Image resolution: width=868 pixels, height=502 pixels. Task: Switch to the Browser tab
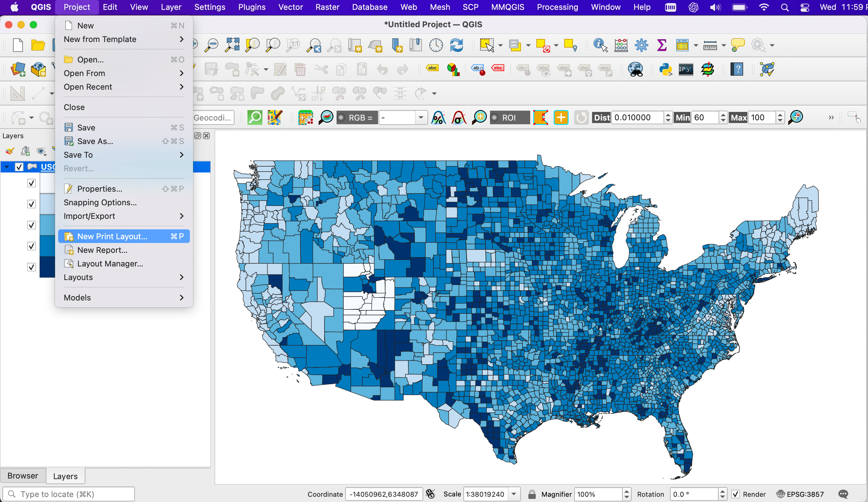tap(23, 475)
